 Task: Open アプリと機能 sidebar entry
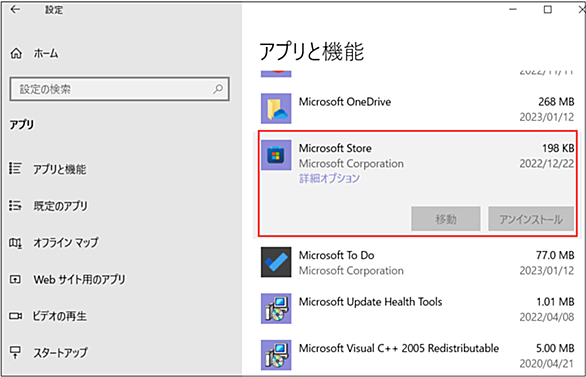pos(59,169)
